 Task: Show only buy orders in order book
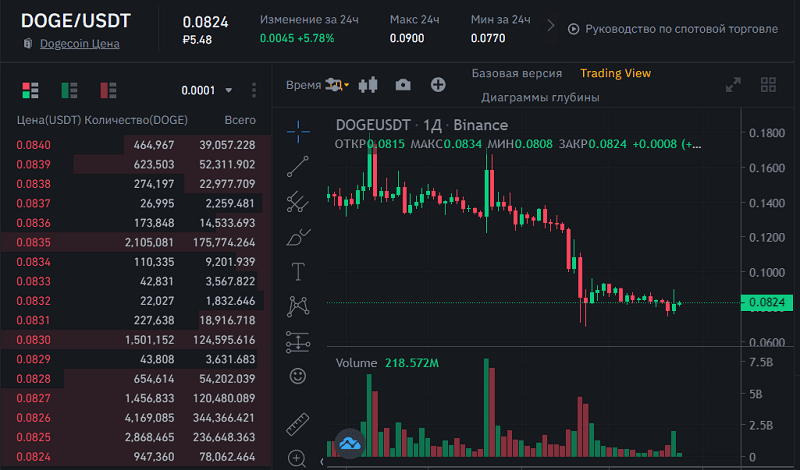(69, 90)
